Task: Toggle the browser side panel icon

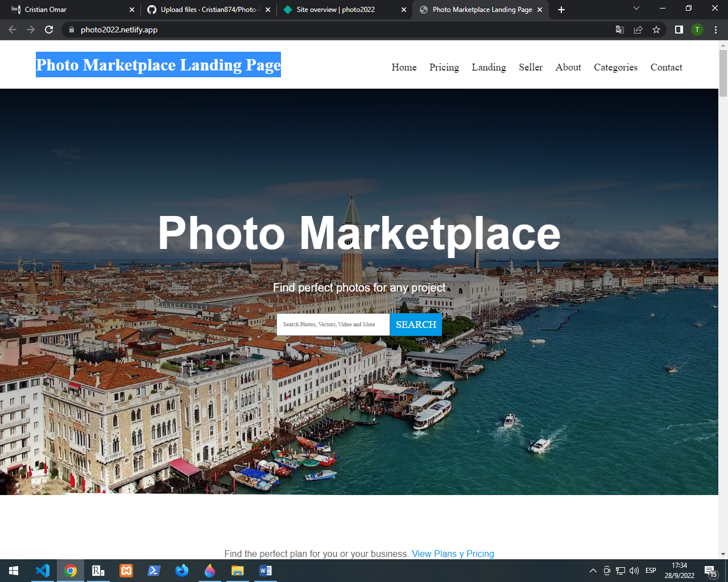Action: [x=679, y=30]
